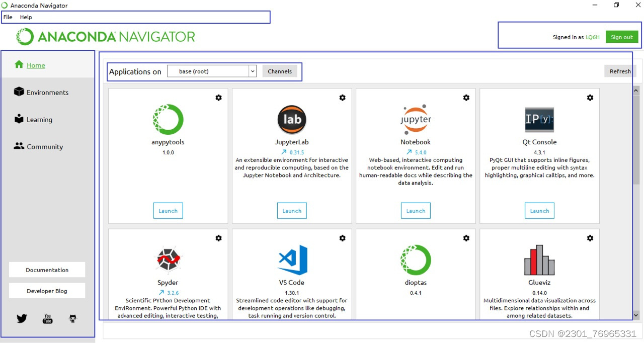Click the applications vertical scrollbar thumb

coord(636,140)
